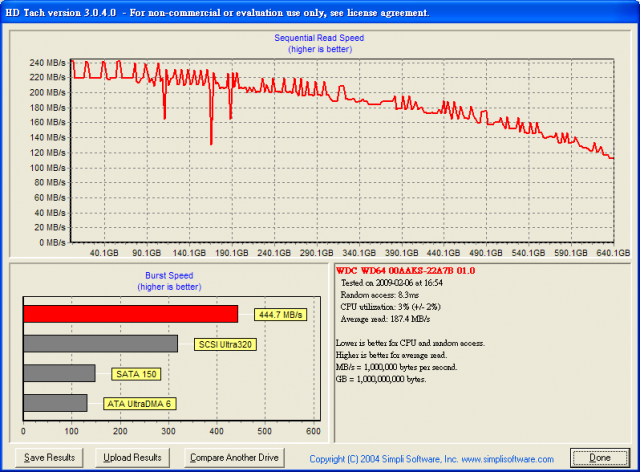This screenshot has height=472, width=640.
Task: Click the 600 burst axis tick label
Action: pyautogui.click(x=313, y=431)
